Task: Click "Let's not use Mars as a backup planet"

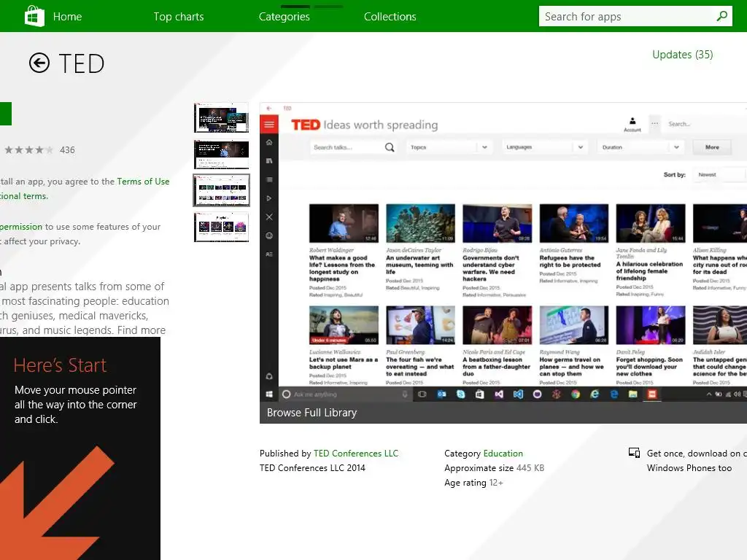Action: [344, 363]
